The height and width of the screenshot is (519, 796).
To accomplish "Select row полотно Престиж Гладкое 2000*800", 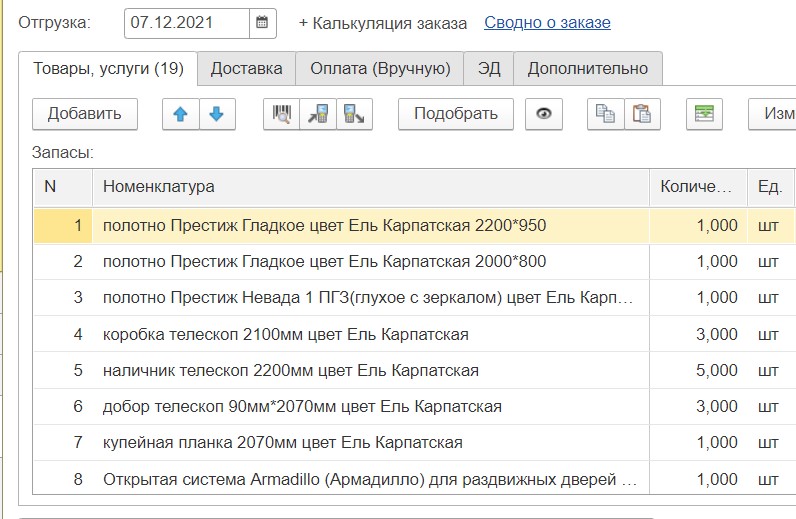I will click(x=414, y=262).
